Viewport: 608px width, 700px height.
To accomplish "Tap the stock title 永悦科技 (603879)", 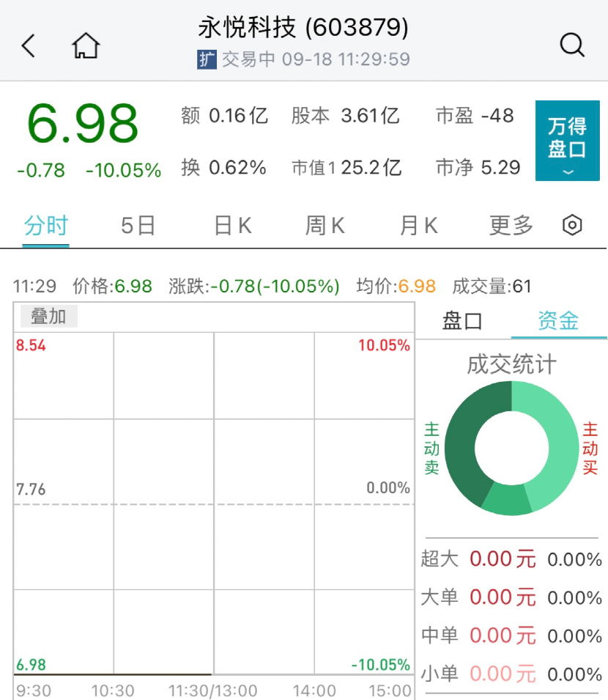I will (303, 27).
